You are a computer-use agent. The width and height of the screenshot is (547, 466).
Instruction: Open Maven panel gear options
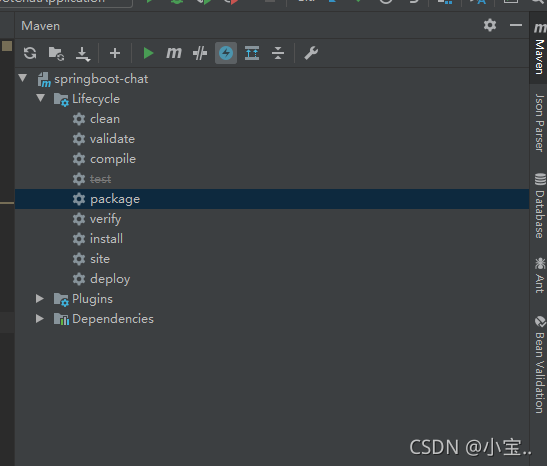490,25
